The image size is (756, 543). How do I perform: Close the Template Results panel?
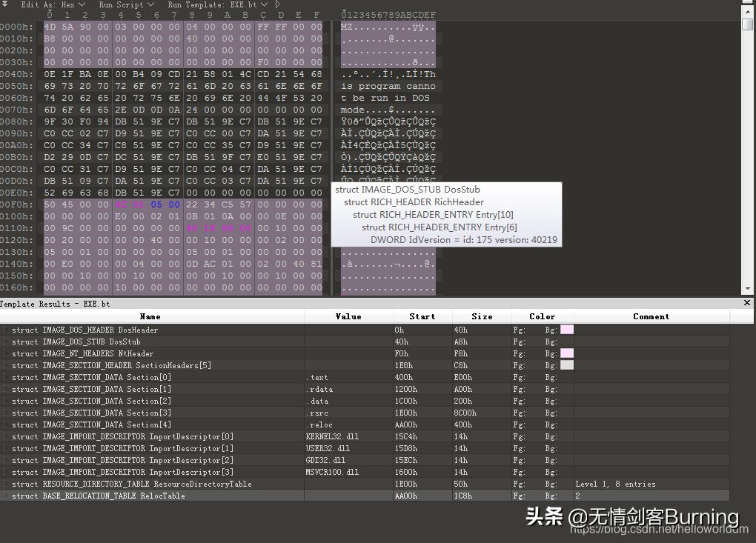[746, 303]
